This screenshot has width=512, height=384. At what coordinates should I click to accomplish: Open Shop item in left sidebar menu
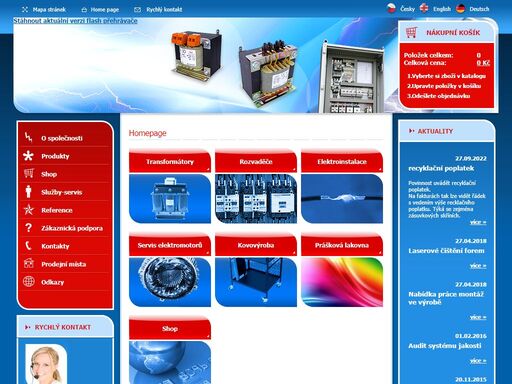49,174
